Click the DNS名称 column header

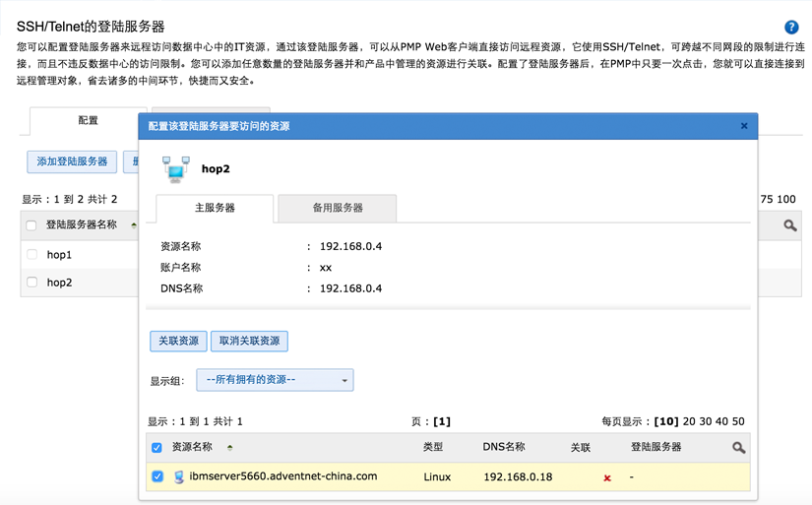click(x=504, y=447)
